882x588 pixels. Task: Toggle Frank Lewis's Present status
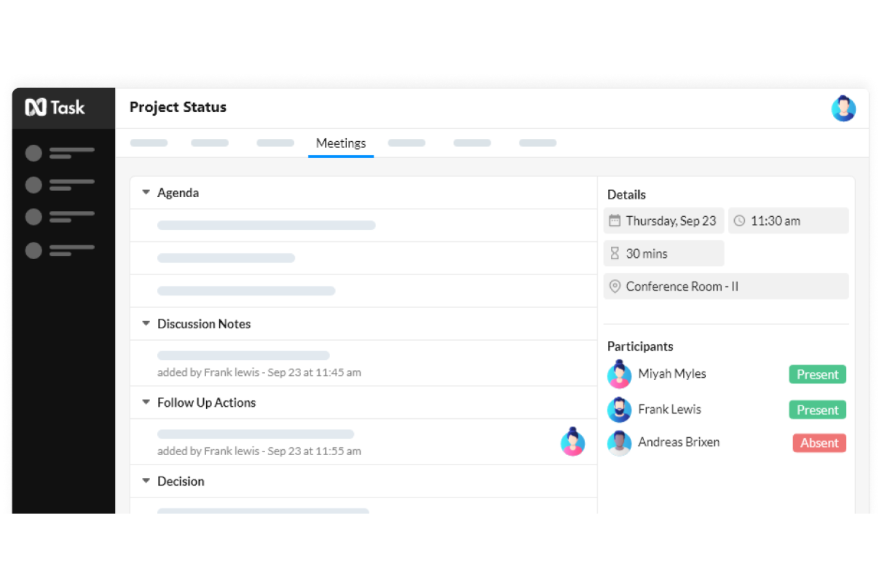click(x=817, y=410)
